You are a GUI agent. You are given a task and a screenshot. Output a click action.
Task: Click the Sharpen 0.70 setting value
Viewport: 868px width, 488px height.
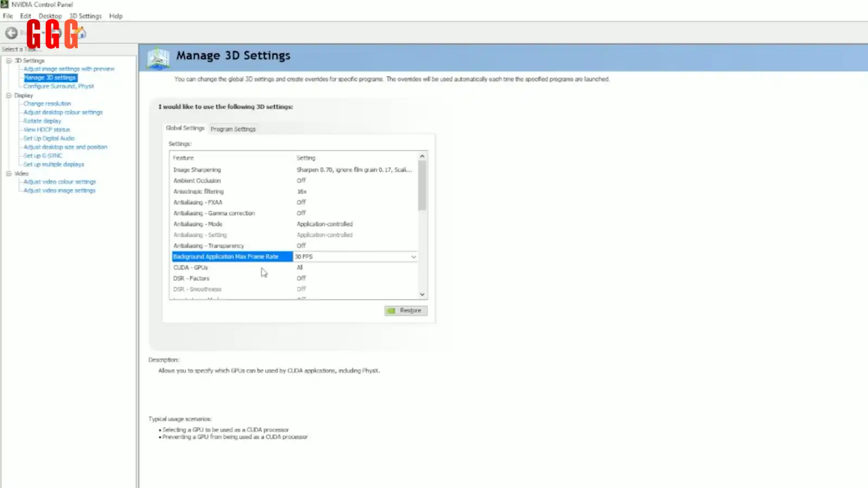[x=354, y=170]
